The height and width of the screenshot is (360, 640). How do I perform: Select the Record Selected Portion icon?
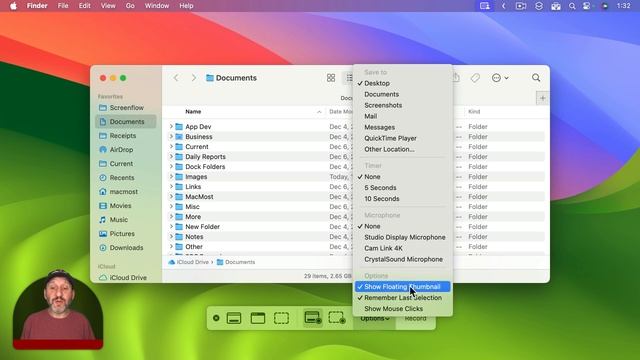click(x=337, y=318)
